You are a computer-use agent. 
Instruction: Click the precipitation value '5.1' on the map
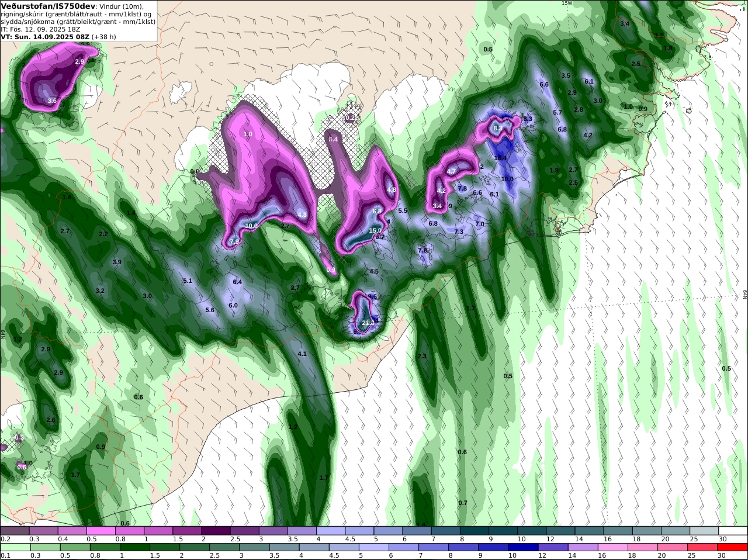pyautogui.click(x=188, y=281)
